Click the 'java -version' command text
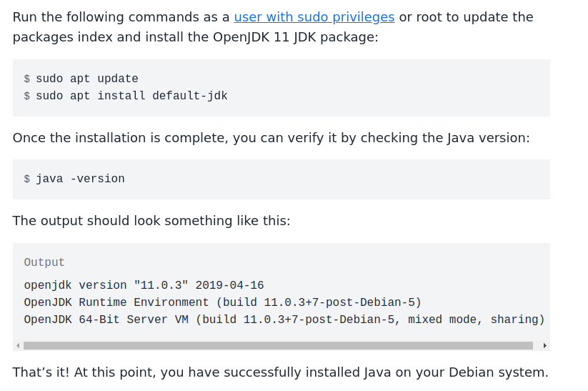 [x=80, y=179]
